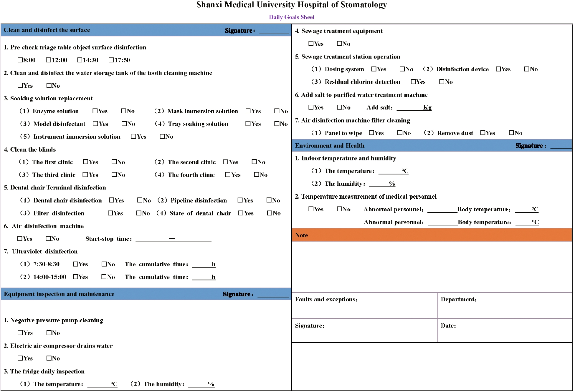Tick No for Electric air compressor drains water
The image size is (575, 392).
tap(49, 358)
